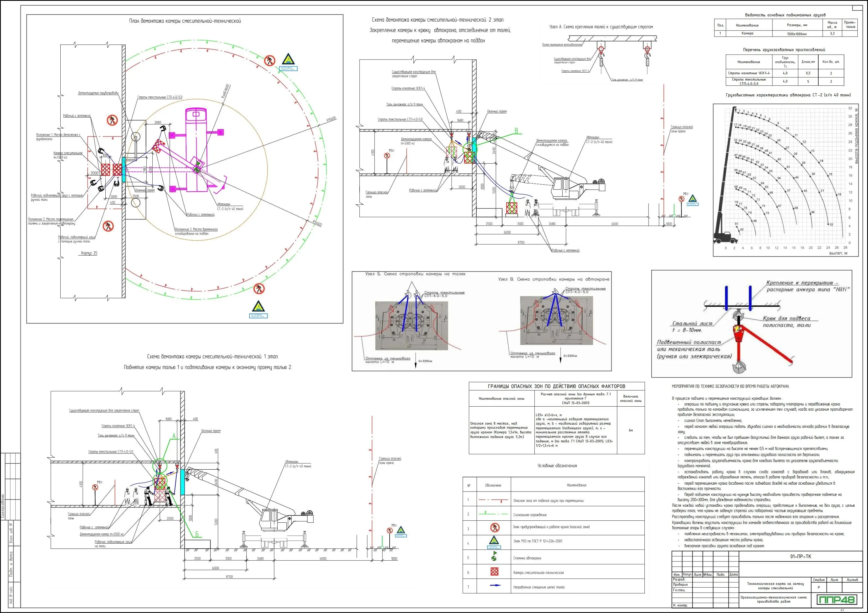Click the Узел В chamber slinging photo

click(x=556, y=320)
